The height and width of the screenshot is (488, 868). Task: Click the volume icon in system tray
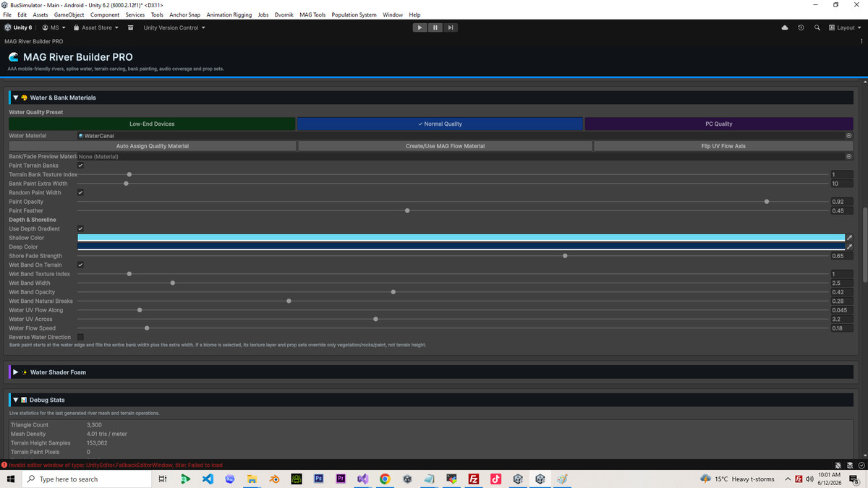tap(809, 479)
